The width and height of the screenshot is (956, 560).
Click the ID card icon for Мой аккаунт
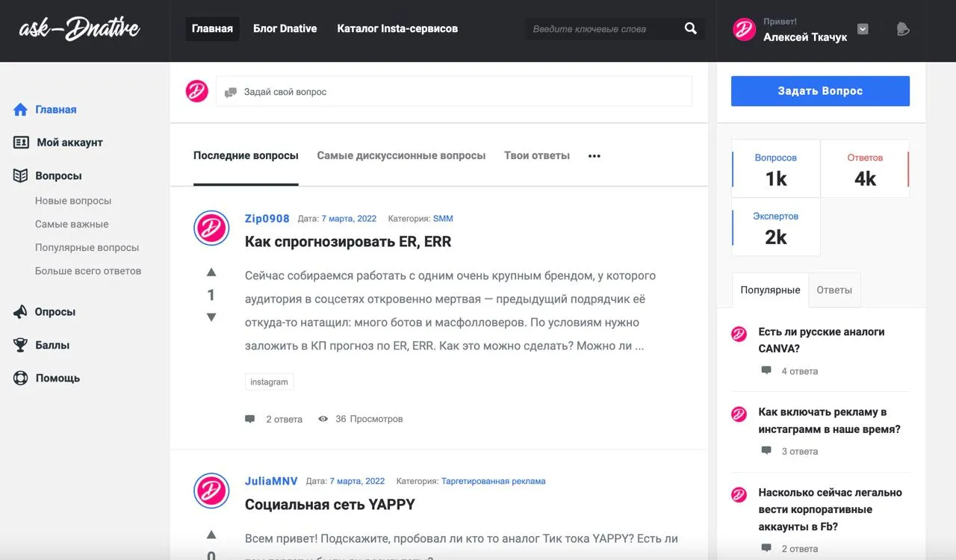(x=21, y=142)
